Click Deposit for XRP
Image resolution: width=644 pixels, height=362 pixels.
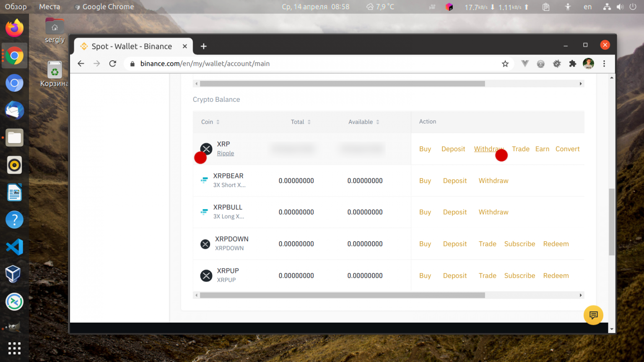[453, 149]
